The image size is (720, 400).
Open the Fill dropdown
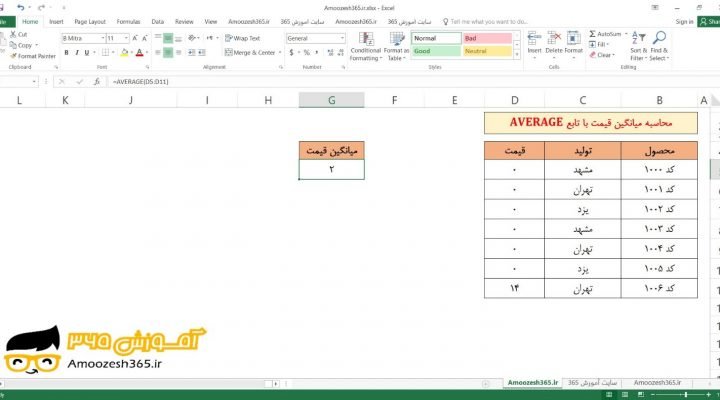[599, 45]
